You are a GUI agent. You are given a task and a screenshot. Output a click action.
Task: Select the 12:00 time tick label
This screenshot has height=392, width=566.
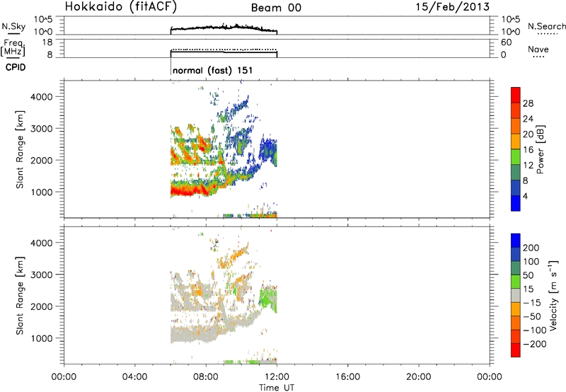point(277,377)
